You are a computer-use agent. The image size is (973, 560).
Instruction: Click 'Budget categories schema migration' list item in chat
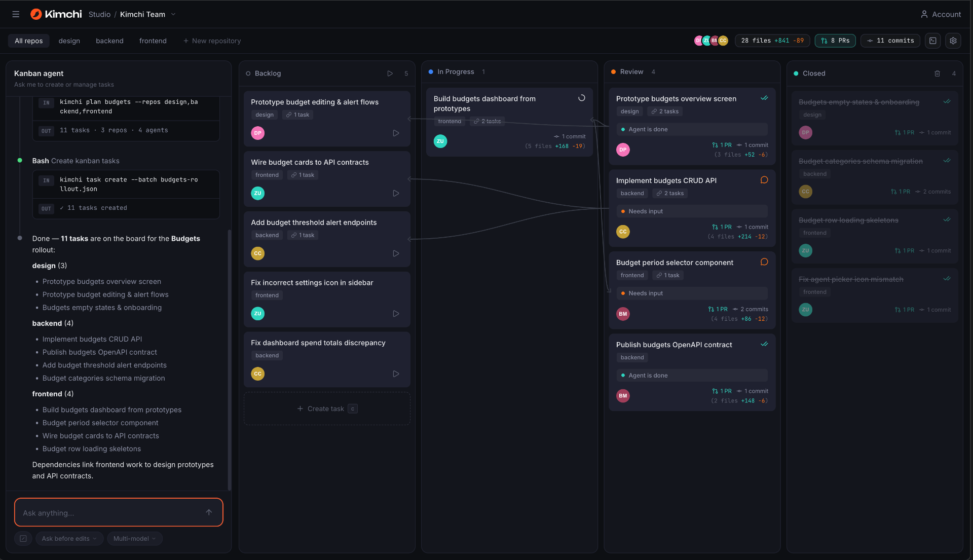point(103,378)
